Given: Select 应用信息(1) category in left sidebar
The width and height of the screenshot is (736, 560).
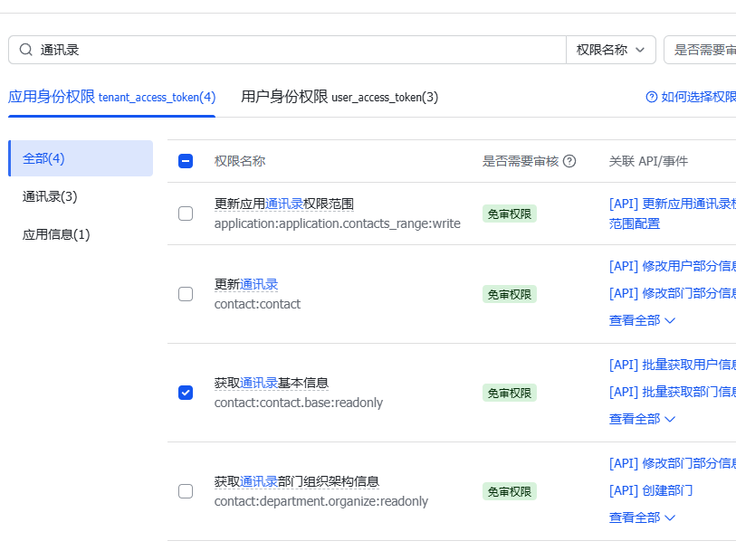Looking at the screenshot, I should [x=56, y=234].
